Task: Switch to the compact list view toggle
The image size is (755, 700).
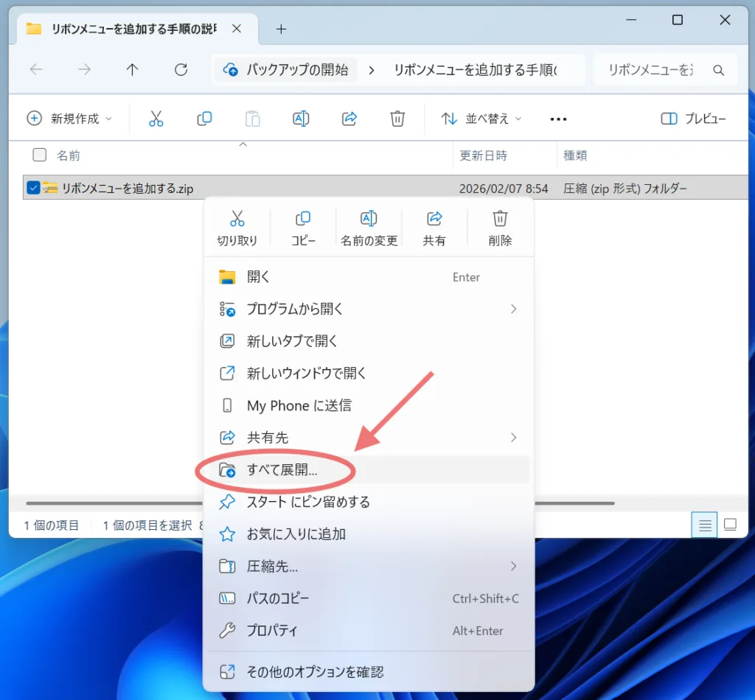Action: pos(704,525)
